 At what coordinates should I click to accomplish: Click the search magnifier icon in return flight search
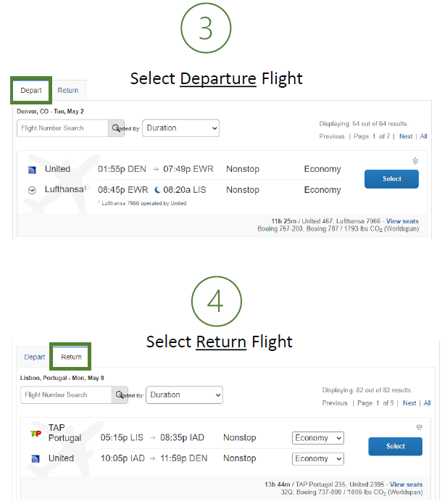pos(120,395)
